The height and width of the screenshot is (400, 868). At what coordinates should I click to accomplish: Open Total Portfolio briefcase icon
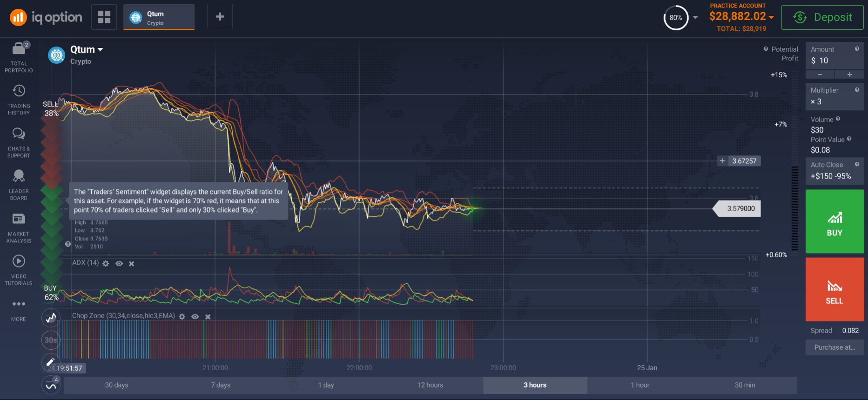coord(19,48)
